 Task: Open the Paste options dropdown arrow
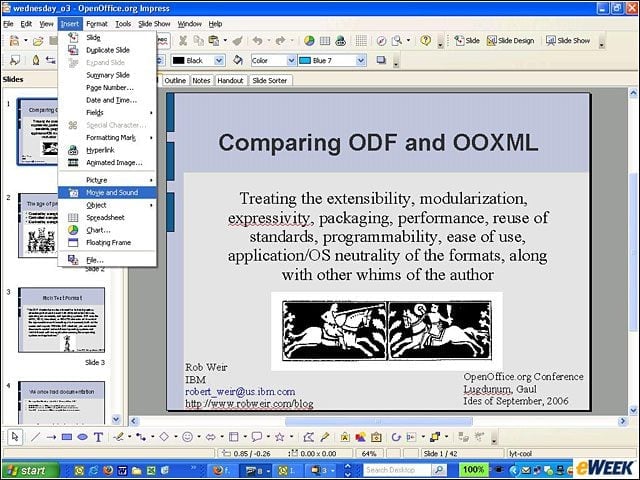(225, 40)
